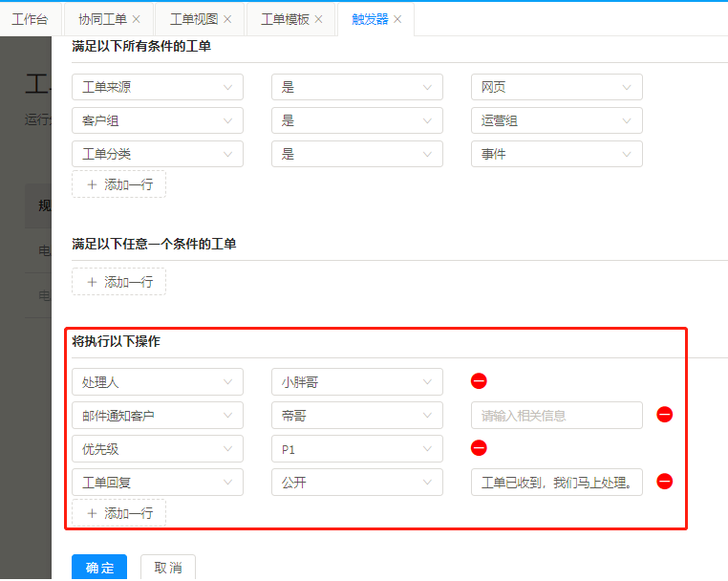The image size is (728, 581).
Task: Switch to the 工单模板 tab
Action: point(285,19)
